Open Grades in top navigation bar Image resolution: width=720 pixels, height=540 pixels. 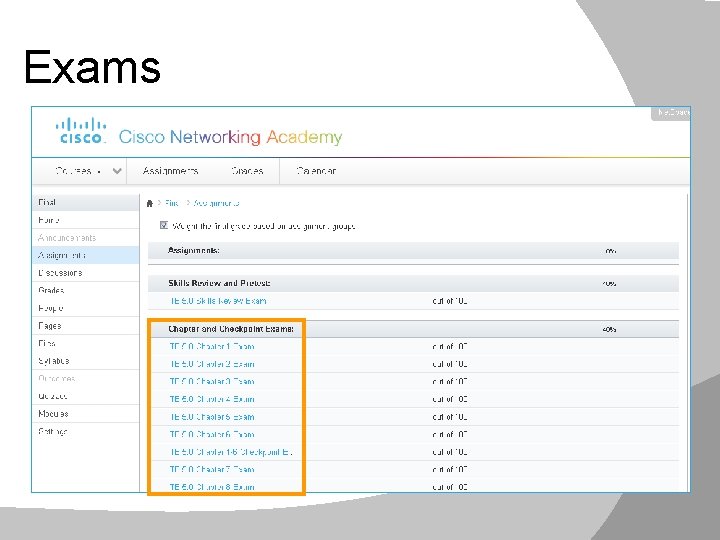(x=247, y=171)
